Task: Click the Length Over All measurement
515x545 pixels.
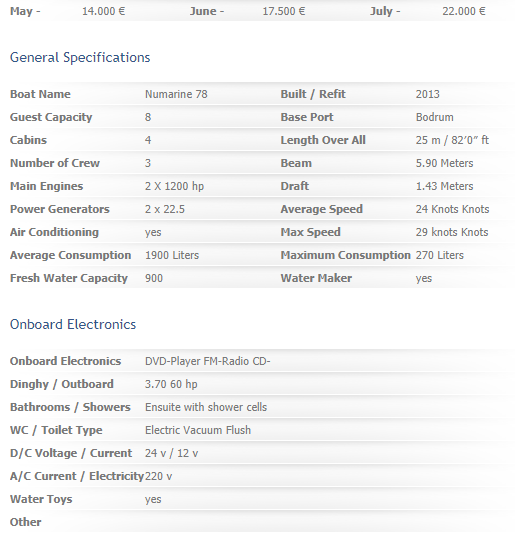Action: coord(452,140)
